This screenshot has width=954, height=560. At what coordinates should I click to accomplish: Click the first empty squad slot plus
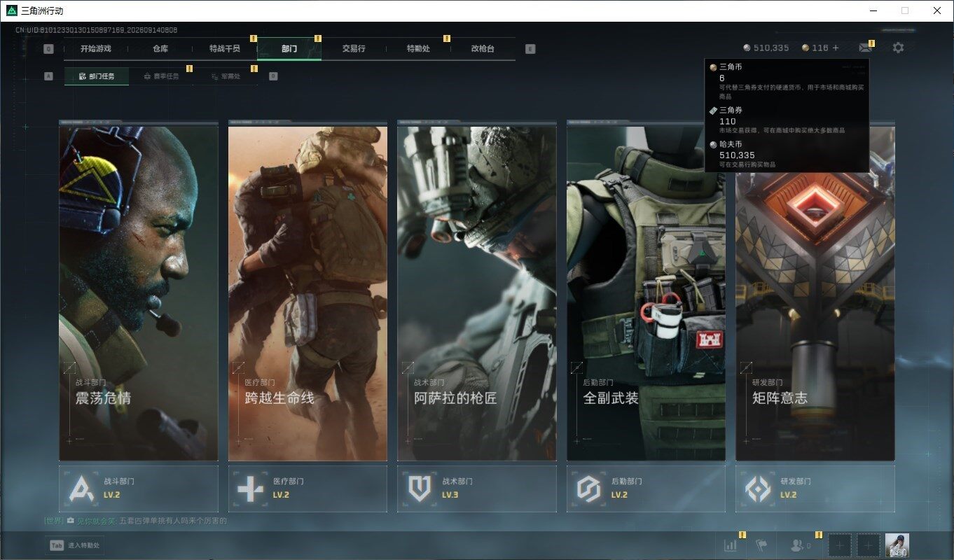pos(841,545)
